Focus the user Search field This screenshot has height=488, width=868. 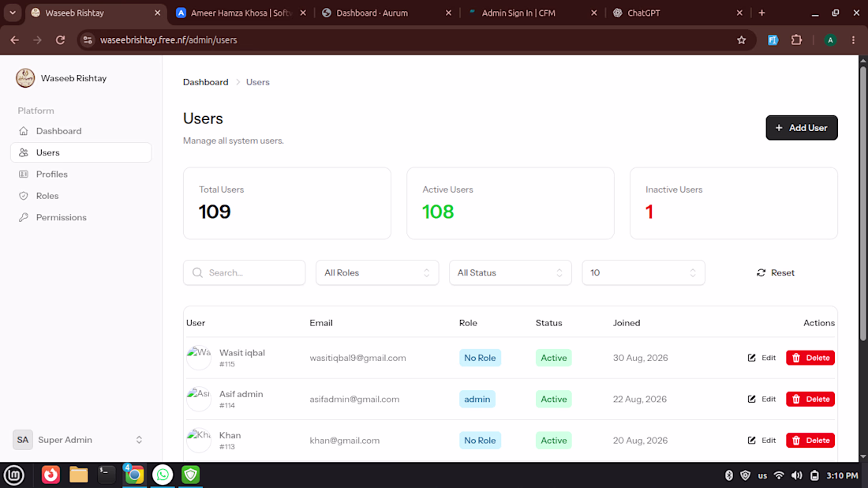pos(244,272)
